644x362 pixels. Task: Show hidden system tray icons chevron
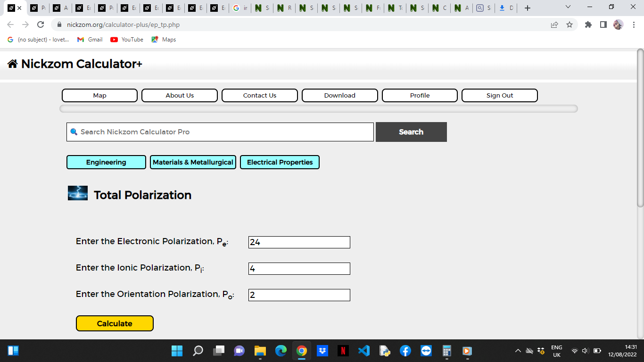pyautogui.click(x=518, y=351)
